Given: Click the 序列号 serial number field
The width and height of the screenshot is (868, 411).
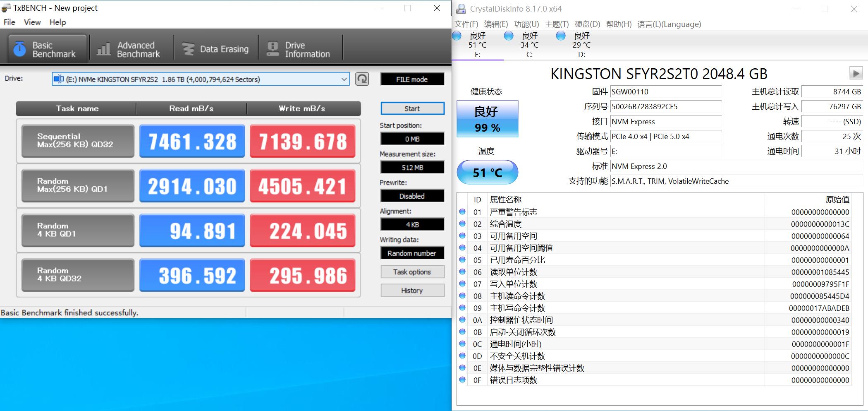Looking at the screenshot, I should [666, 106].
